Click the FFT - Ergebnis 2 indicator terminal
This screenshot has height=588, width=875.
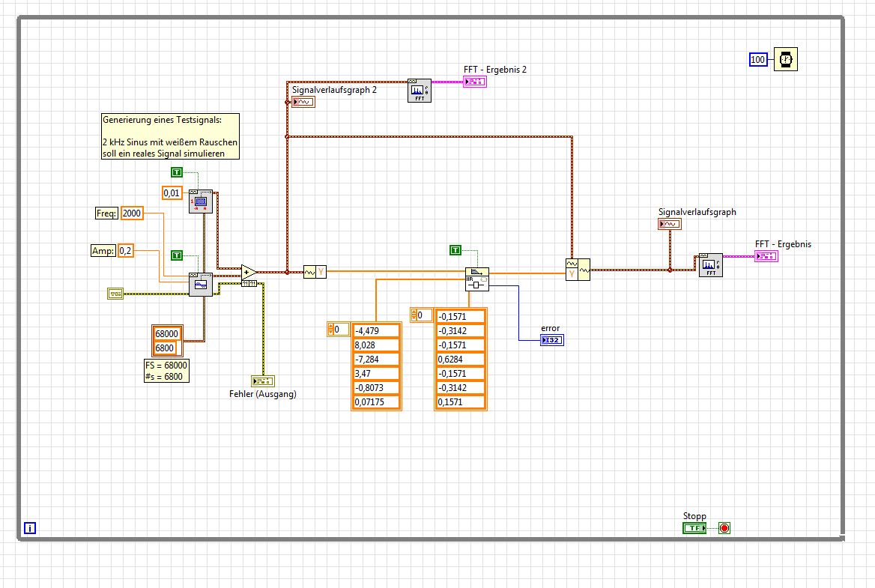(x=474, y=82)
